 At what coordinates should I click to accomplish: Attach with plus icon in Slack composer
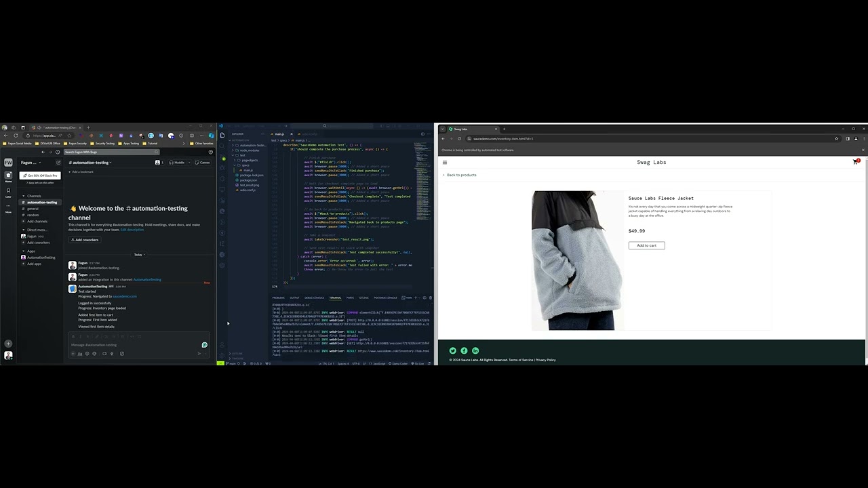tap(74, 353)
